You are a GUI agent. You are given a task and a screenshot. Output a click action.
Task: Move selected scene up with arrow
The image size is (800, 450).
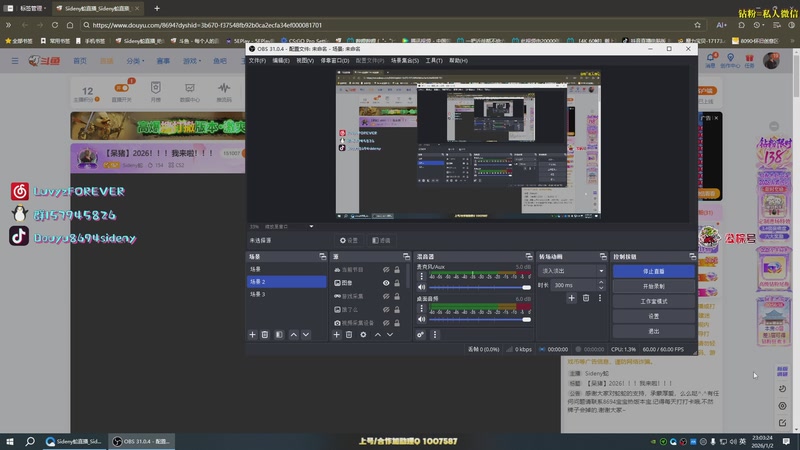(x=293, y=335)
